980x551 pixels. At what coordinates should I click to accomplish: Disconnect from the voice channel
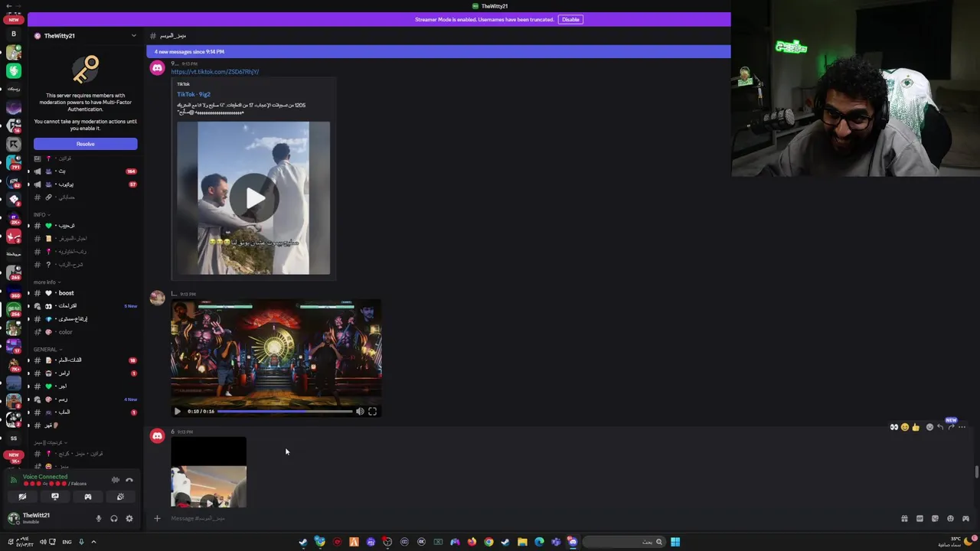tap(129, 480)
